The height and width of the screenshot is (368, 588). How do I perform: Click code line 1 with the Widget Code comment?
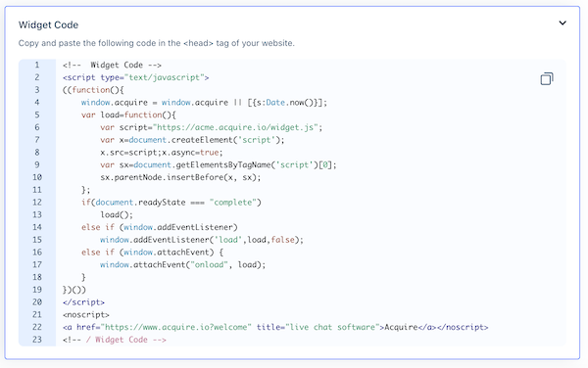pos(112,66)
